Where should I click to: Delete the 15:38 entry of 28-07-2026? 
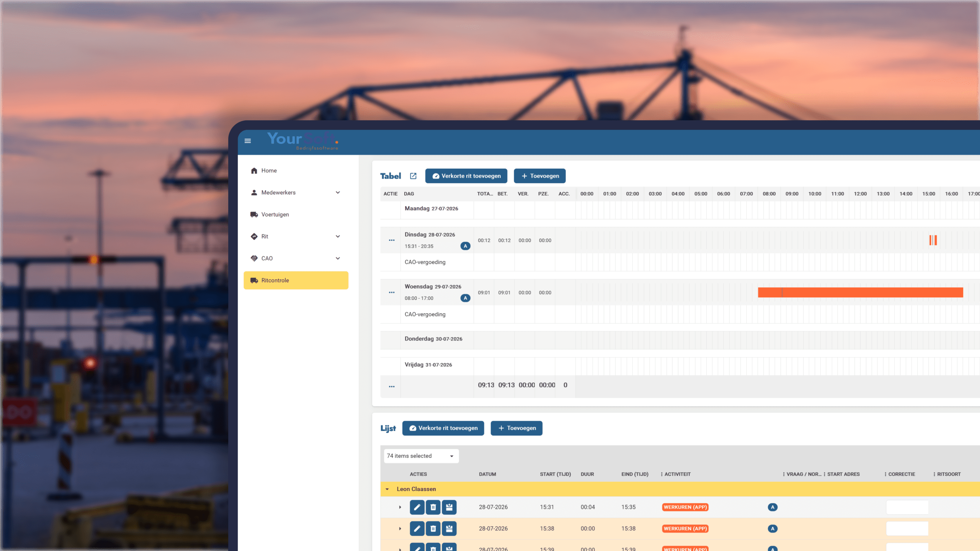coord(433,529)
